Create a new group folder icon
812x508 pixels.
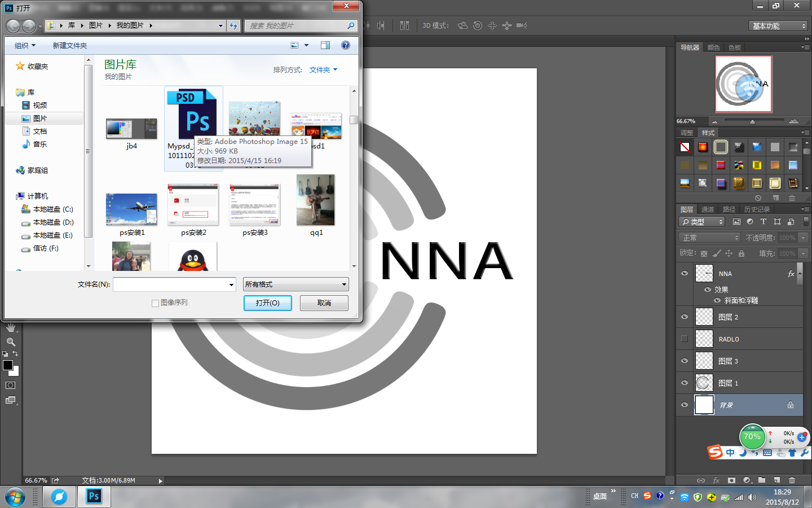tap(762, 480)
